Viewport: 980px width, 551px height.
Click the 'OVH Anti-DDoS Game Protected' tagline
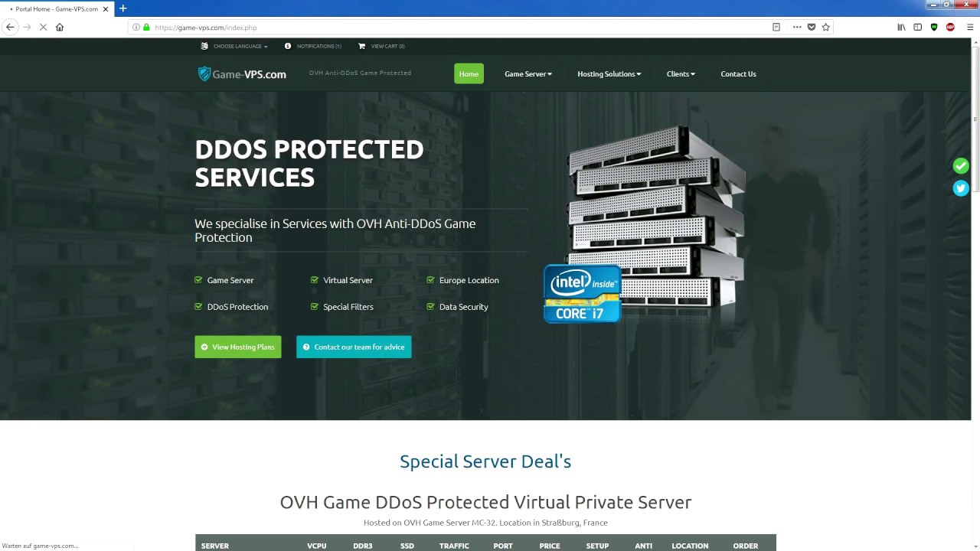(360, 73)
